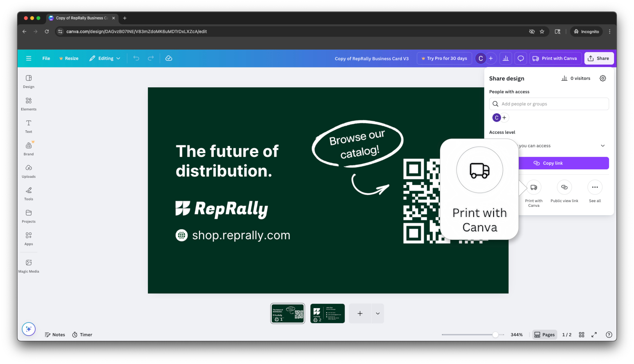The image size is (634, 364).
Task: Click Try Pro for 30 days
Action: [444, 58]
